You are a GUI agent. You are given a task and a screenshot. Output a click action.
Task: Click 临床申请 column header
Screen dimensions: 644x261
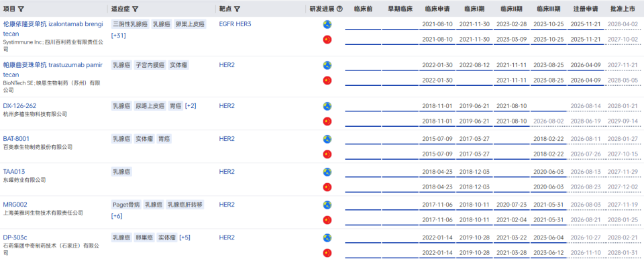tap(437, 9)
